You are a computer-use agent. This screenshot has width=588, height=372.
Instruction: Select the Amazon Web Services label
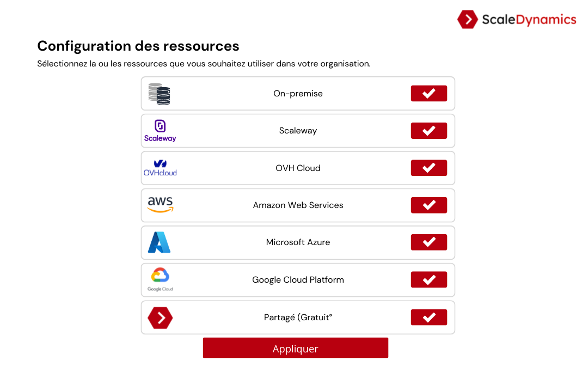pyautogui.click(x=298, y=205)
